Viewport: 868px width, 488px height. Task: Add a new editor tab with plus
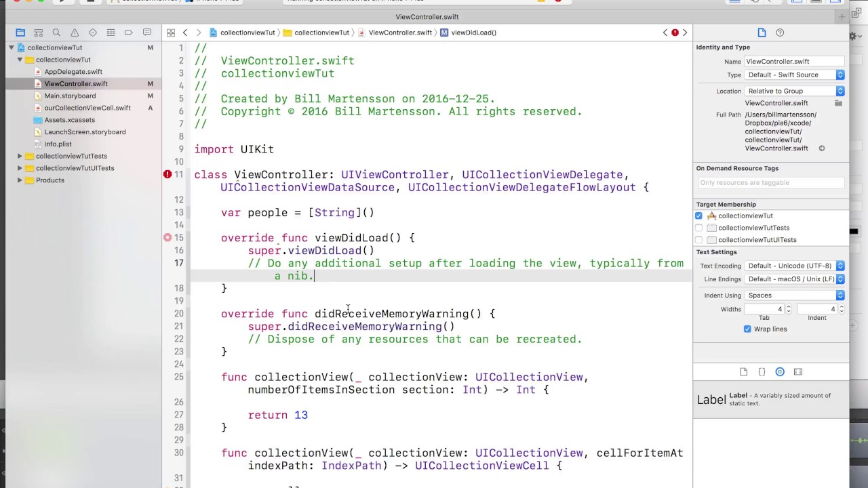click(842, 17)
